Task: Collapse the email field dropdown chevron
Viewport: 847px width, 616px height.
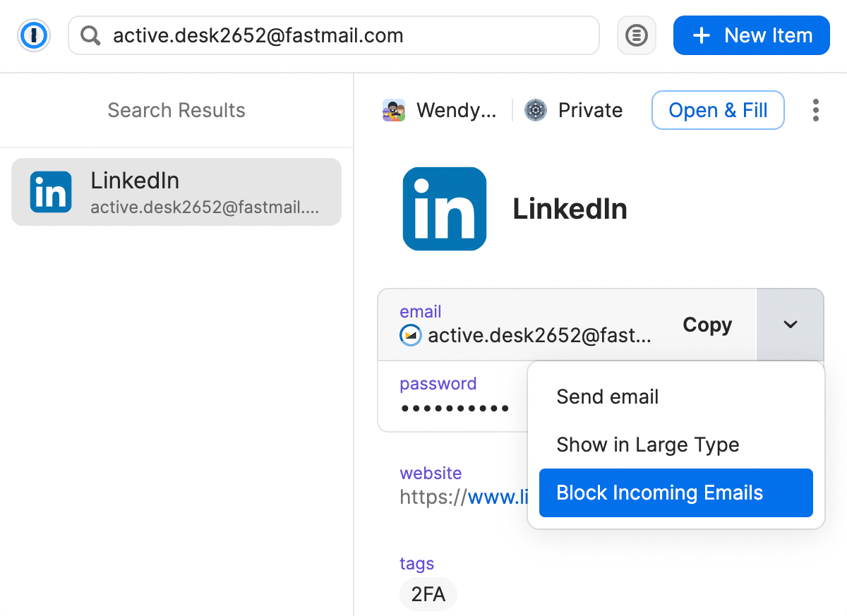Action: point(790,325)
